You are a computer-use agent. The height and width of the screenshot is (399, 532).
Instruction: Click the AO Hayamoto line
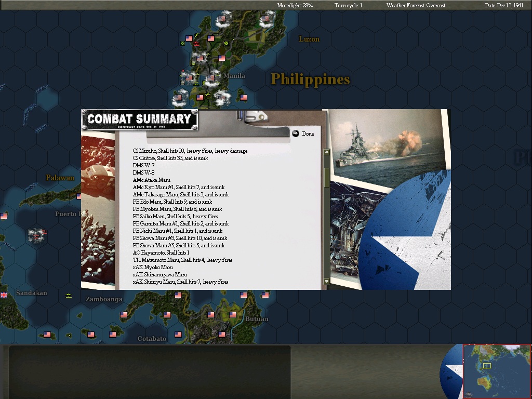pos(161,253)
